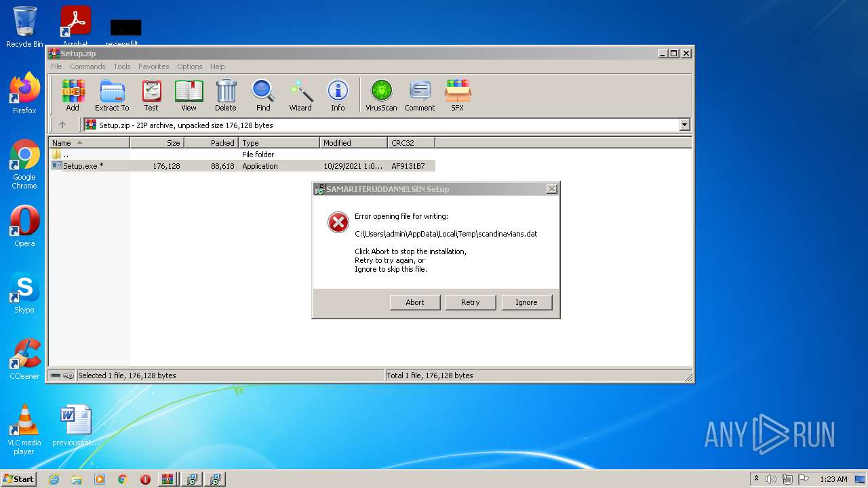The height and width of the screenshot is (488, 868).
Task: Open Windows Explorer from the taskbar
Action: 77,479
